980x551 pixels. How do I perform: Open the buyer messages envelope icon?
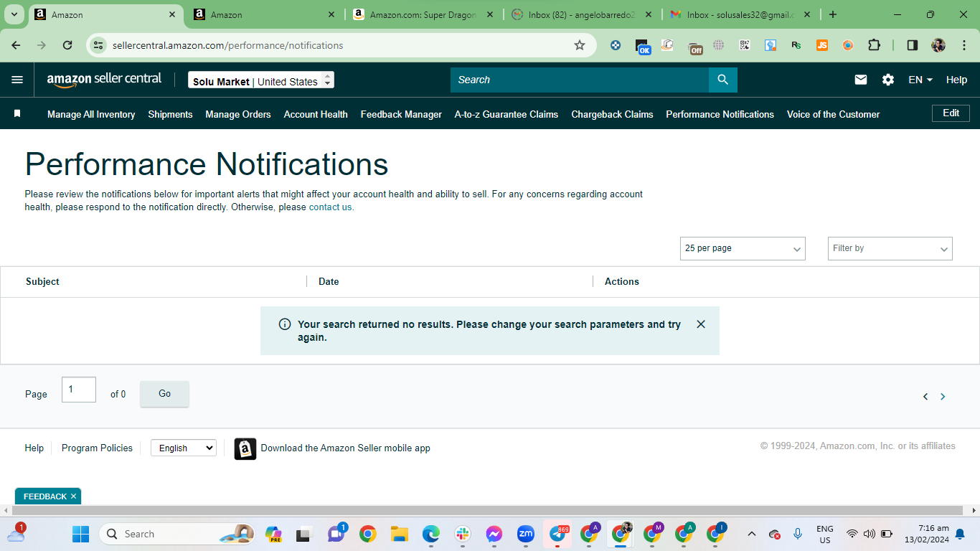[x=861, y=80]
